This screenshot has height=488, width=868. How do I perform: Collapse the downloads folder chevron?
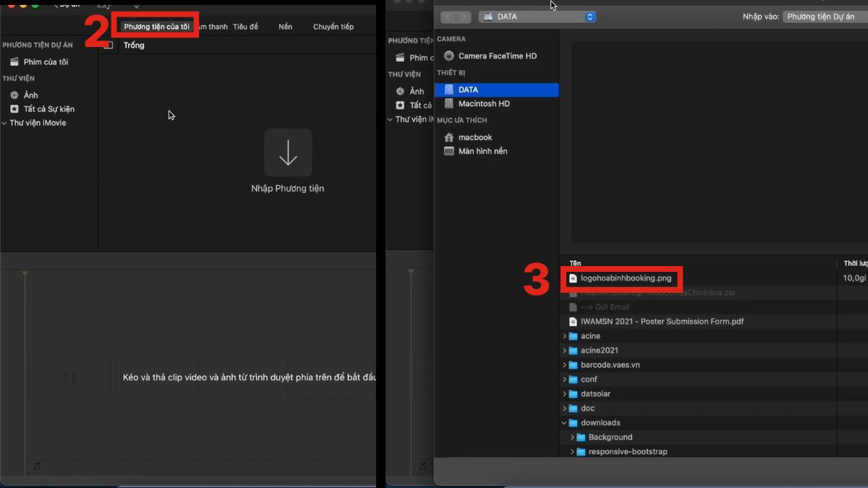click(565, 423)
